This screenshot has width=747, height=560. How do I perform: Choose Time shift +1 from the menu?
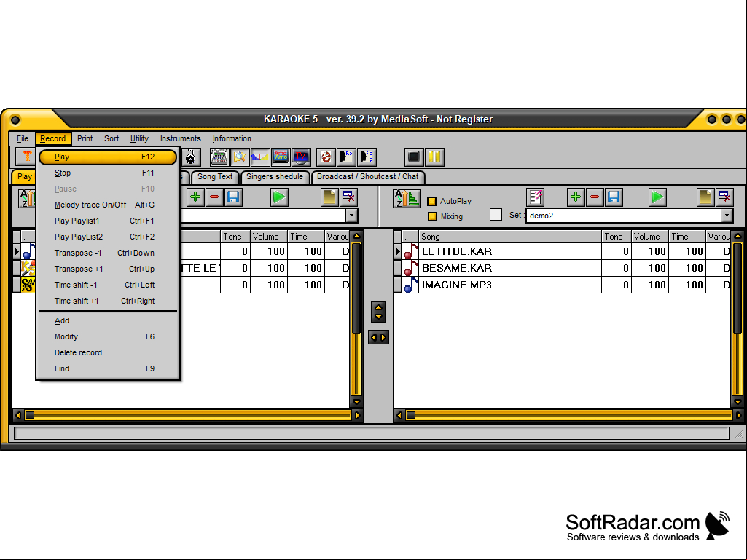108,301
